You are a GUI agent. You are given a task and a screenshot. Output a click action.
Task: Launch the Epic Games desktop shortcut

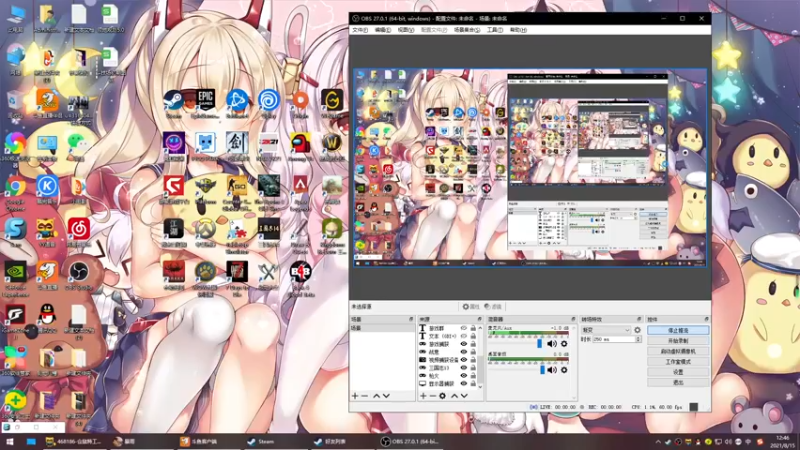205,100
